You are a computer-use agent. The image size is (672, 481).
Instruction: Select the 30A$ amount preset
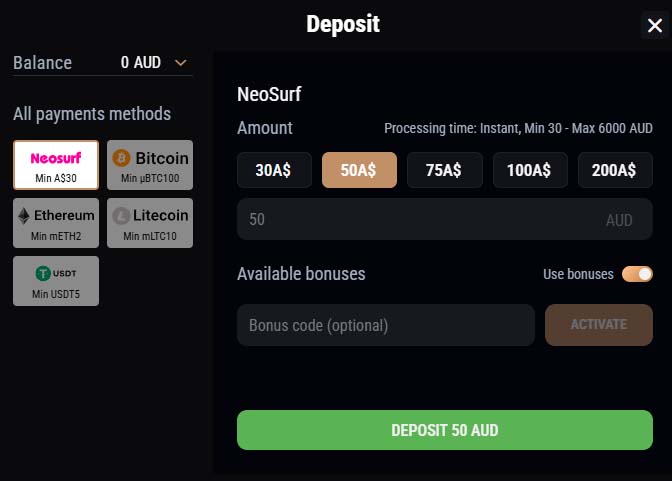(274, 170)
